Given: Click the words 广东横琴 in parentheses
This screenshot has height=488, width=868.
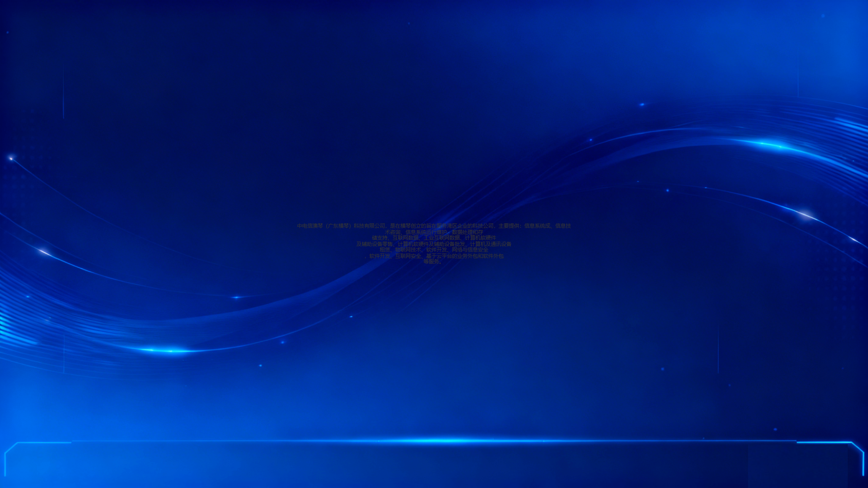Looking at the screenshot, I should 338,226.
